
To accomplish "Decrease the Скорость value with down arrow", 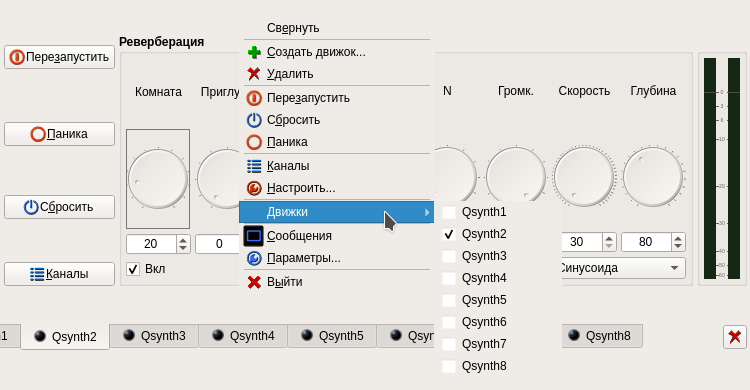I will [x=608, y=247].
